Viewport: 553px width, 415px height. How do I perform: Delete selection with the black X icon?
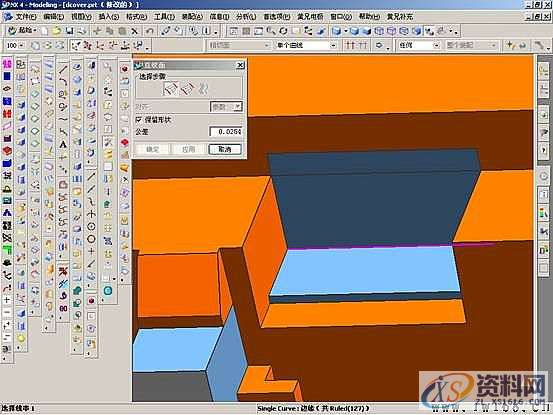click(134, 31)
